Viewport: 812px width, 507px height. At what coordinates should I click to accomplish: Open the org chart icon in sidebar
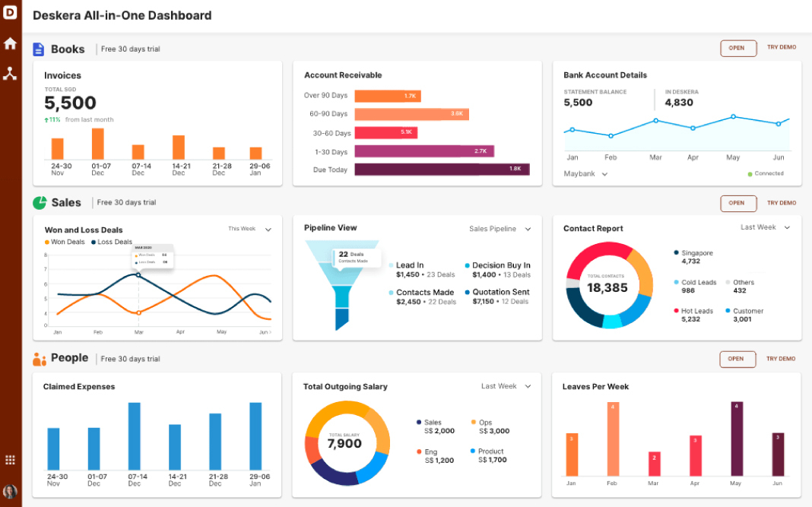(x=11, y=74)
